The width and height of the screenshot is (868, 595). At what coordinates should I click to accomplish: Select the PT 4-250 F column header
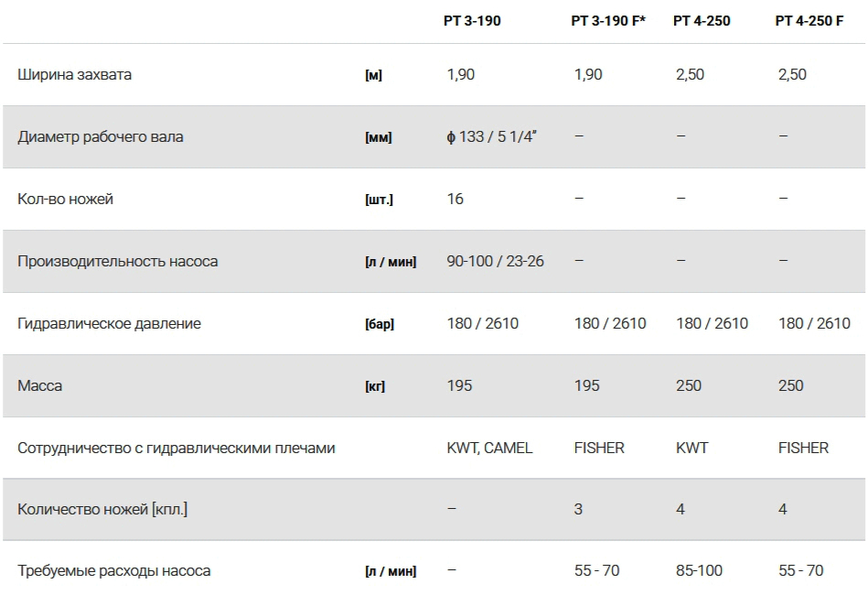(809, 20)
